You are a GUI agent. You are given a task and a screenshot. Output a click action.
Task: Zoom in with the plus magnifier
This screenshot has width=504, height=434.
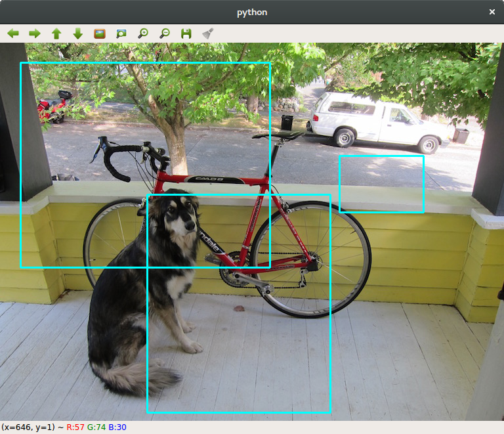(143, 33)
